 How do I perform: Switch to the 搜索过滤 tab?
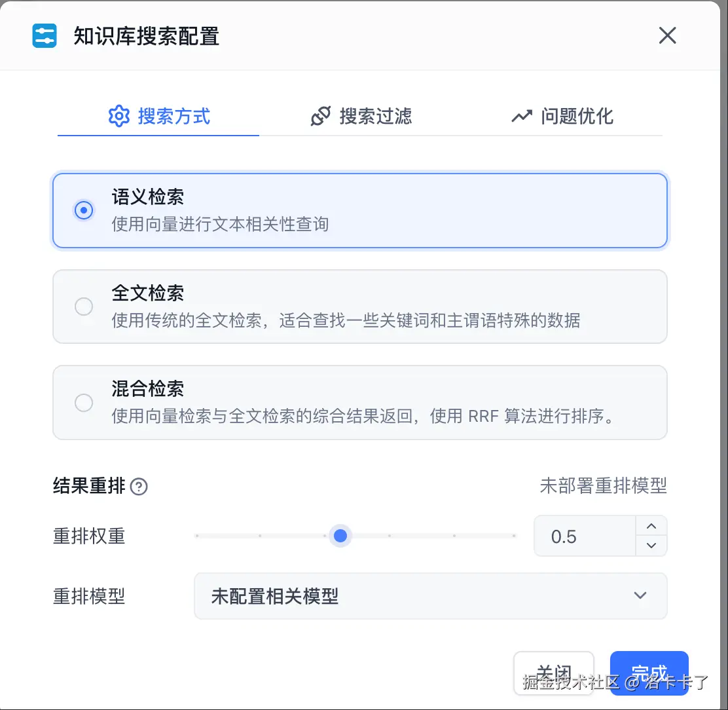361,116
